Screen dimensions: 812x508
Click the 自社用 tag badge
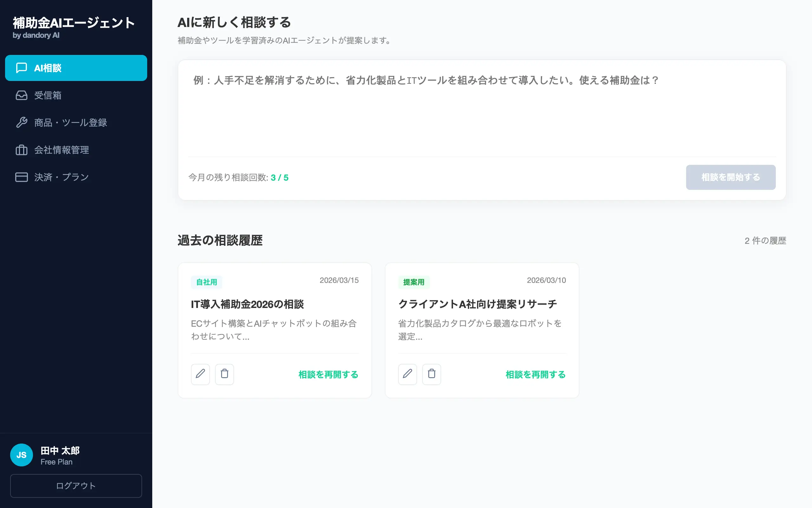(x=206, y=282)
